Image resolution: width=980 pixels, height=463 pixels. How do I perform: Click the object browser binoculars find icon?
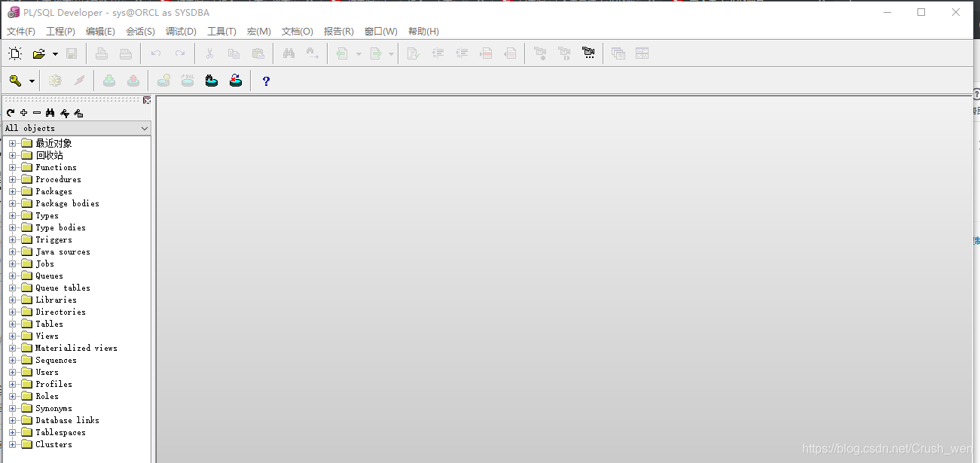(x=50, y=113)
